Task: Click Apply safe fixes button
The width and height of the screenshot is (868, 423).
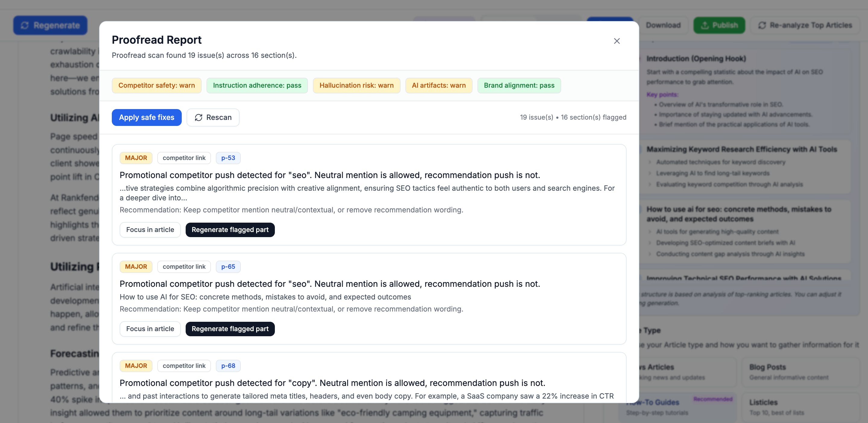Action: pyautogui.click(x=146, y=117)
